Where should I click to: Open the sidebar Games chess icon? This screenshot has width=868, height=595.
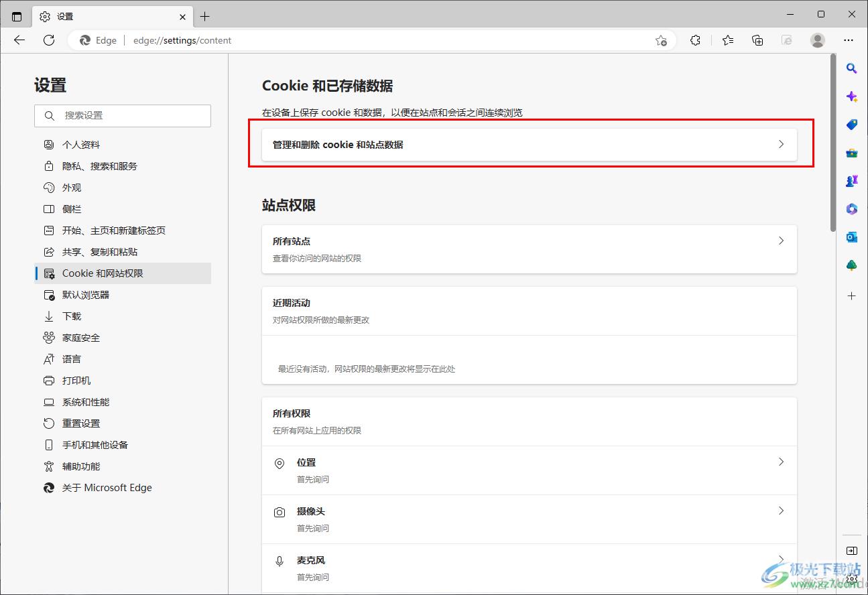852,181
